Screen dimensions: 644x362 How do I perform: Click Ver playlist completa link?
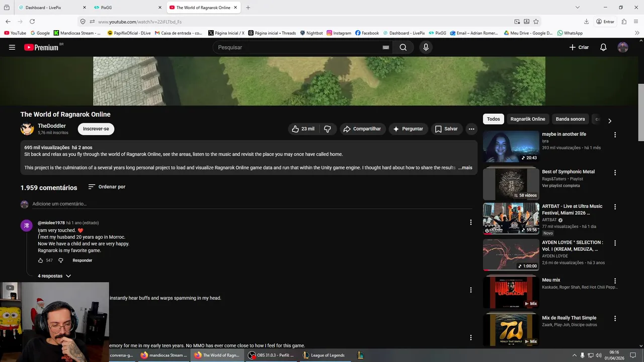coord(561,186)
